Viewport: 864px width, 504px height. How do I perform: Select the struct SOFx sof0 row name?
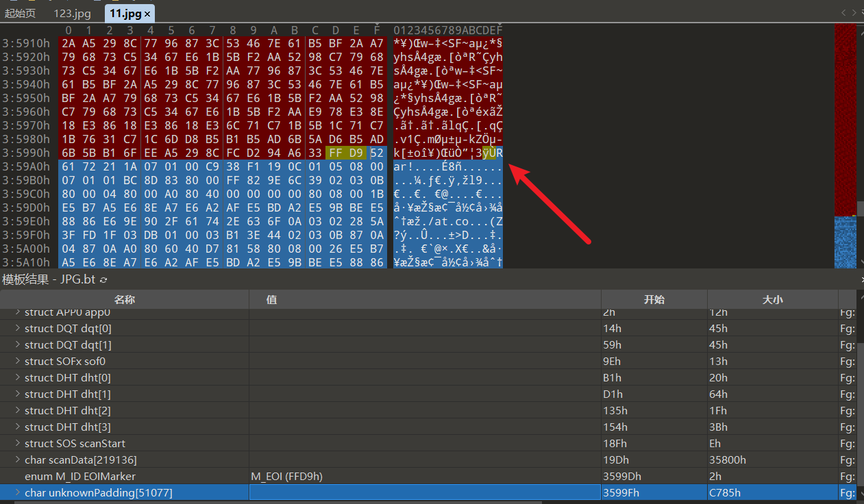tap(65, 361)
